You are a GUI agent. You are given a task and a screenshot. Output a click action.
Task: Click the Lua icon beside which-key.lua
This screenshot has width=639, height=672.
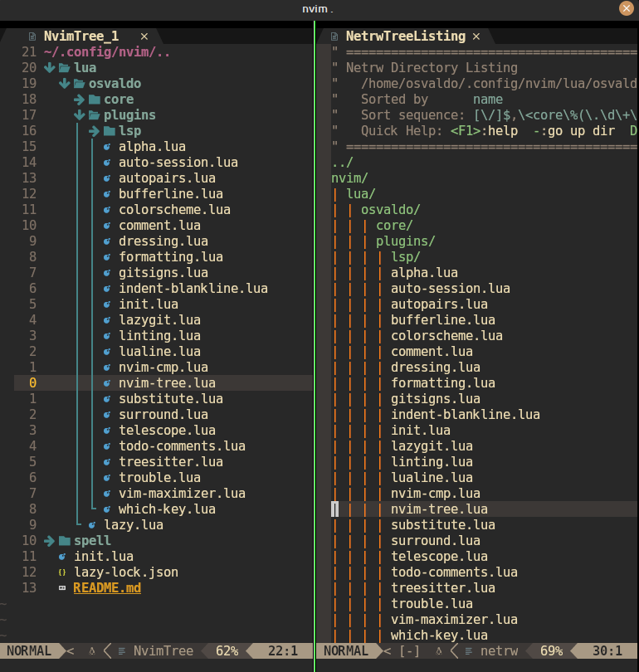pos(107,509)
